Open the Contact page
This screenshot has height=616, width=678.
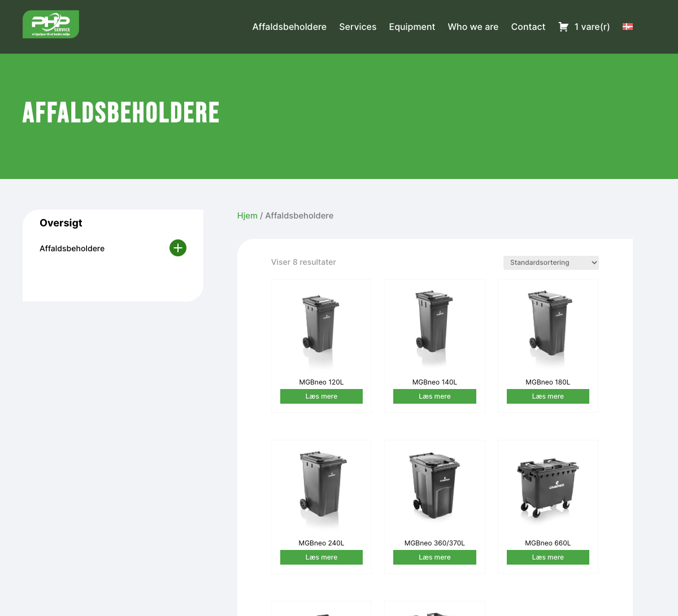(528, 27)
